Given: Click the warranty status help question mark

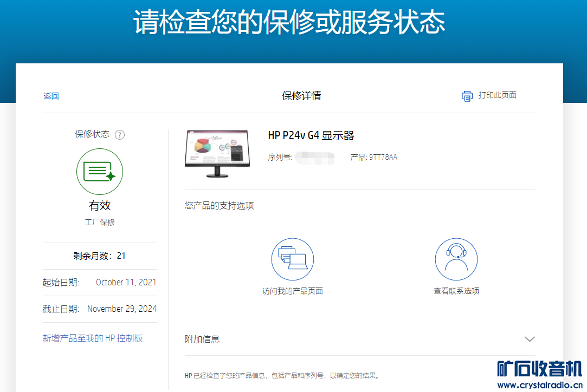Looking at the screenshot, I should pos(119,135).
